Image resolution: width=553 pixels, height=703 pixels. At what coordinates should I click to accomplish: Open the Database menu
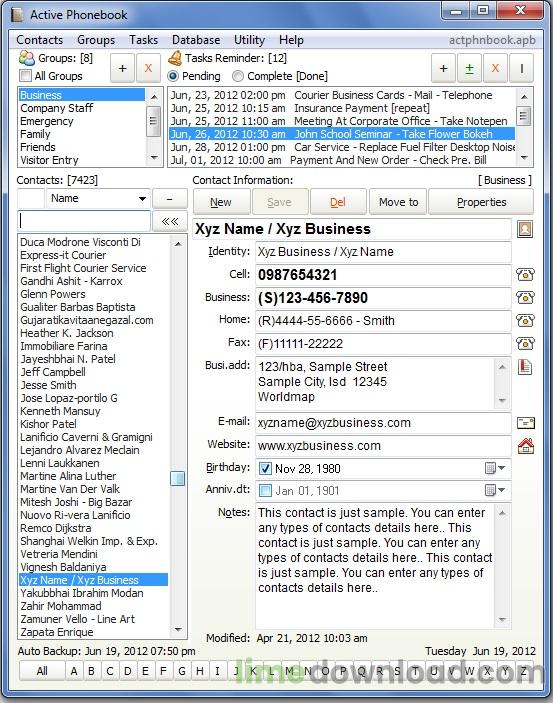pos(196,40)
